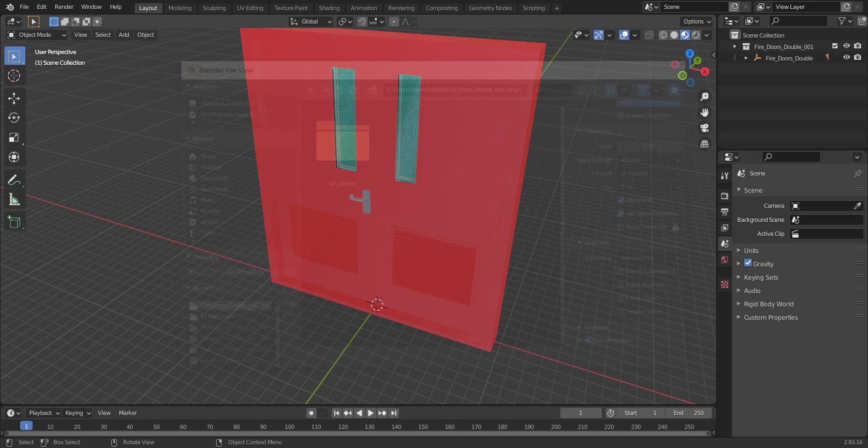Activate the Add Cube tool
The width and height of the screenshot is (868, 448).
14,222
